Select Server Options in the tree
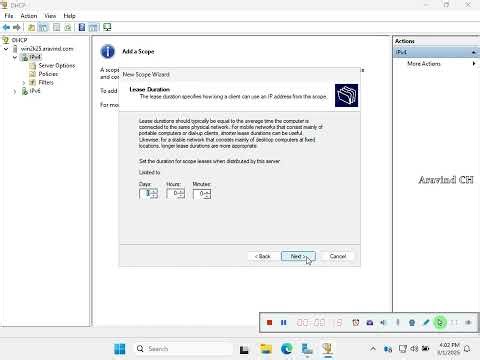 pos(57,65)
